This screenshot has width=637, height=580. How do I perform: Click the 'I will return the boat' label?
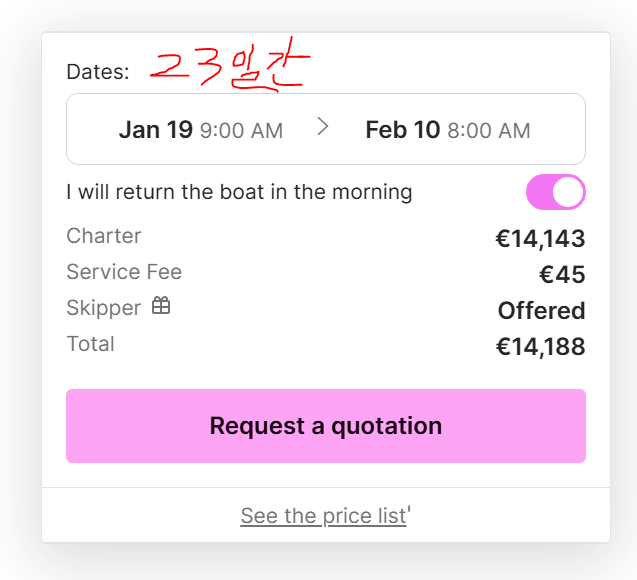point(239,192)
